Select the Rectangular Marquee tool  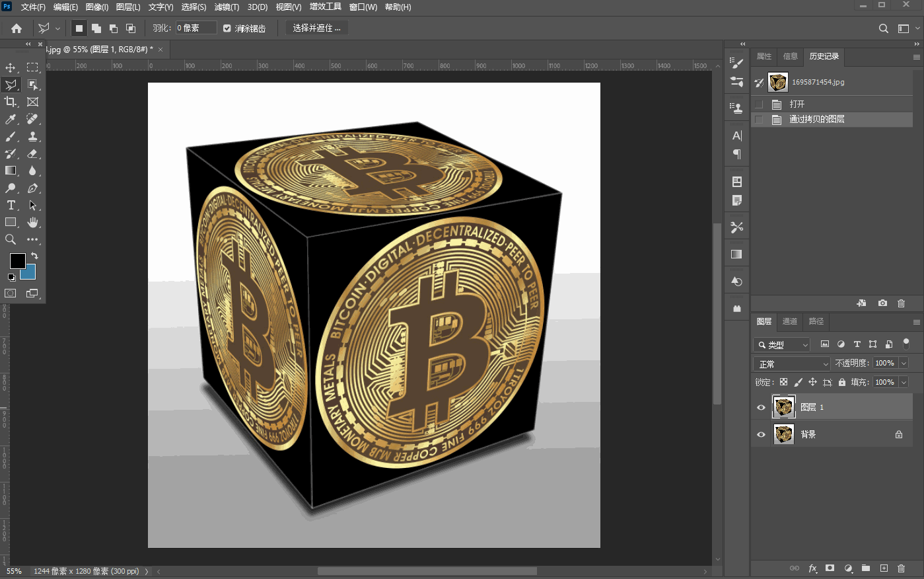(32, 67)
